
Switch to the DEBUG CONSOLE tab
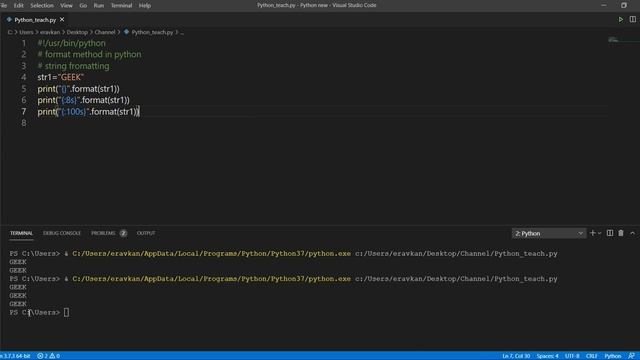point(62,233)
